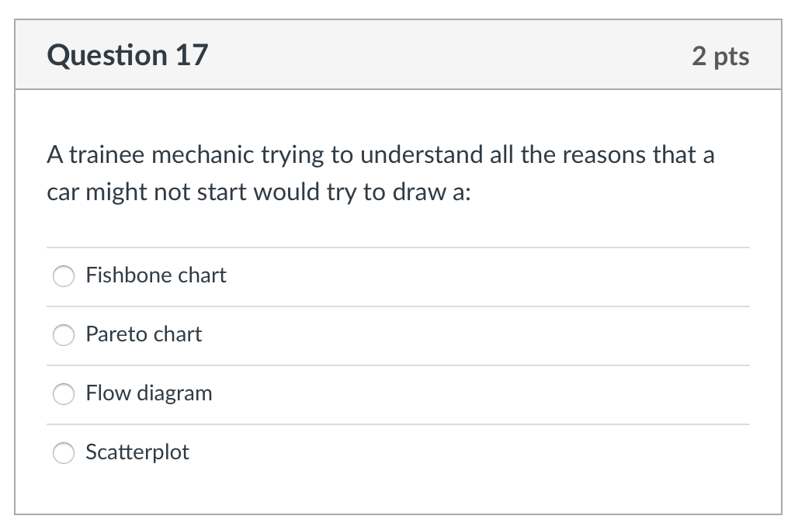Click the Flow diagram label text
The width and height of the screenshot is (812, 526).
[x=149, y=393]
